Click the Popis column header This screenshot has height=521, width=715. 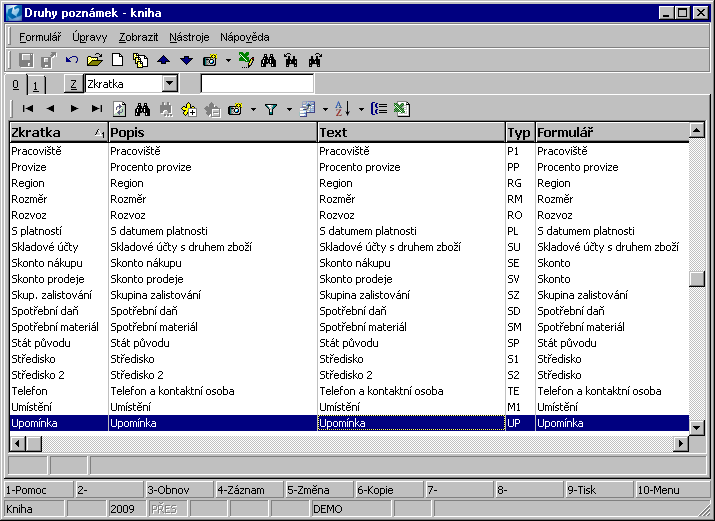click(x=212, y=132)
